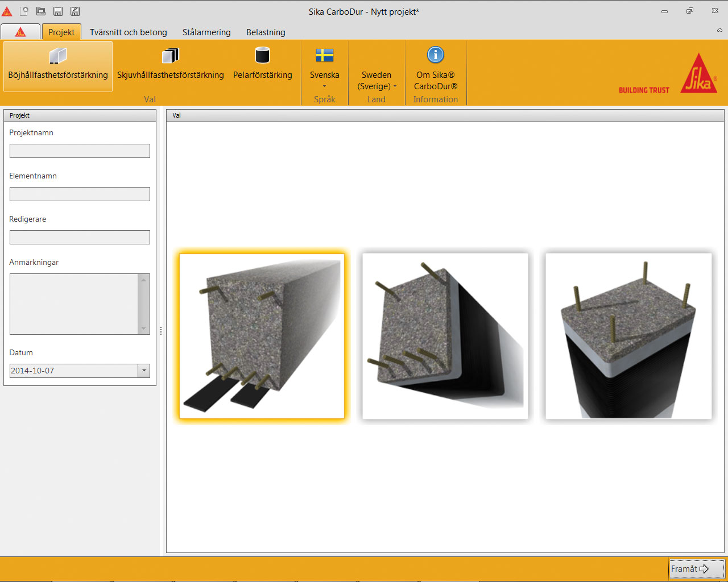
Task: Select the column confinement thumbnail image
Action: tap(628, 336)
